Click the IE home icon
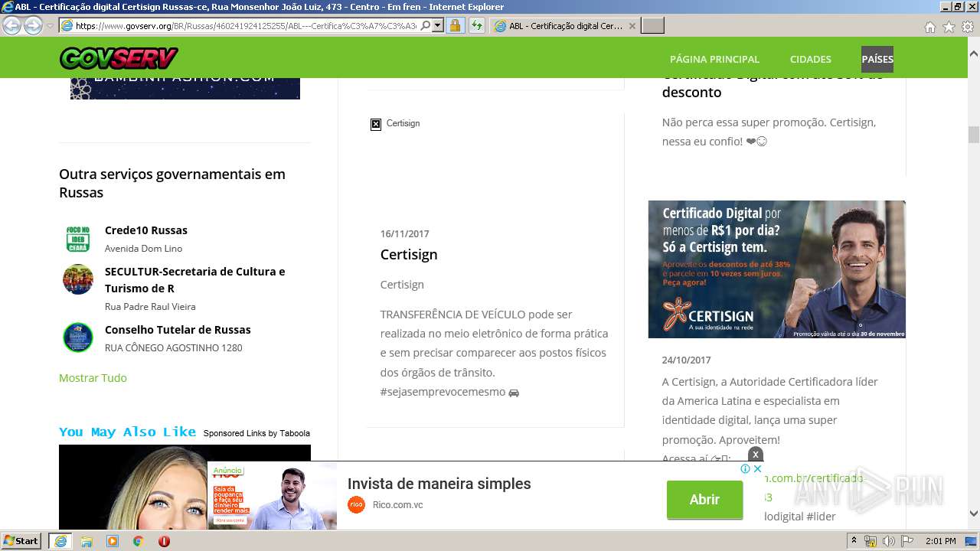980x551 pixels. point(929,27)
